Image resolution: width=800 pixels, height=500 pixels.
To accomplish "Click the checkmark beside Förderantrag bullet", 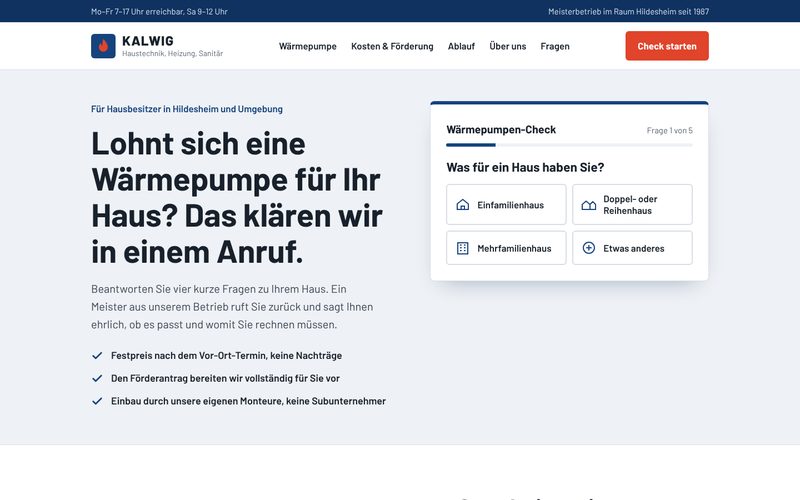I will (x=97, y=379).
